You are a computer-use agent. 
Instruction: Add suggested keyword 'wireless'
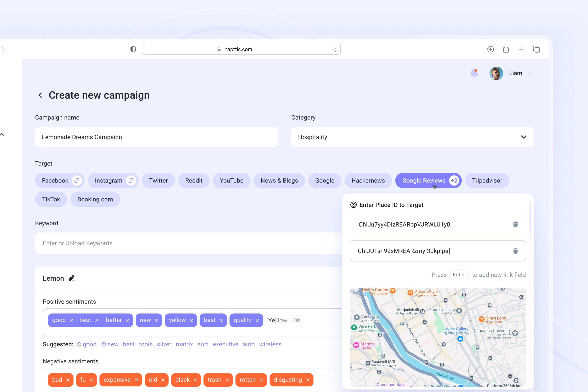270,344
